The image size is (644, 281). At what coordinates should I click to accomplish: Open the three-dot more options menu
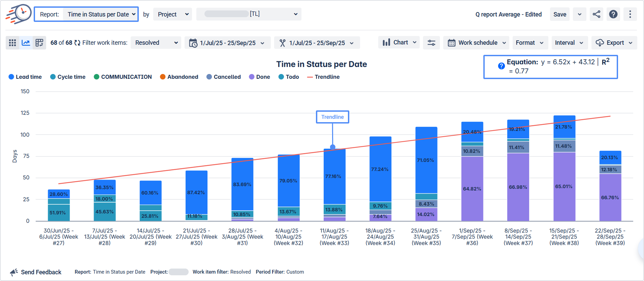tap(630, 14)
